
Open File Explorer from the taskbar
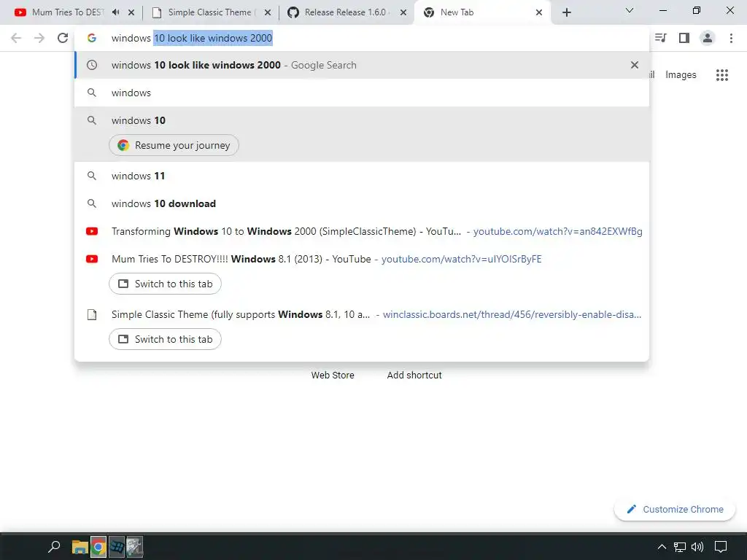tap(80, 547)
